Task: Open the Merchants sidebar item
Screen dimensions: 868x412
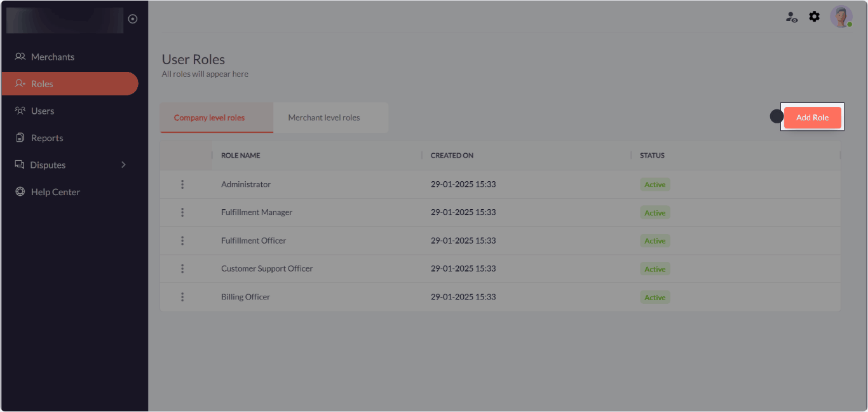Action: (x=70, y=57)
